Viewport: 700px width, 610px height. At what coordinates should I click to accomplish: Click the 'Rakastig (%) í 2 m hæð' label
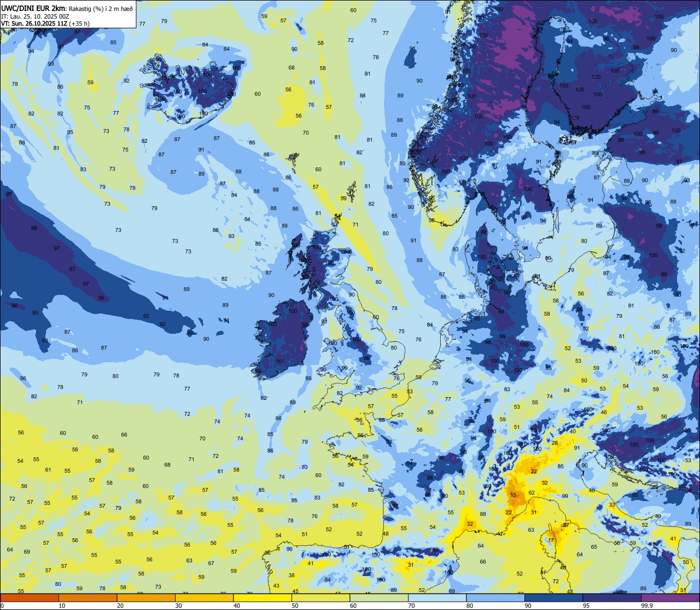pos(100,9)
